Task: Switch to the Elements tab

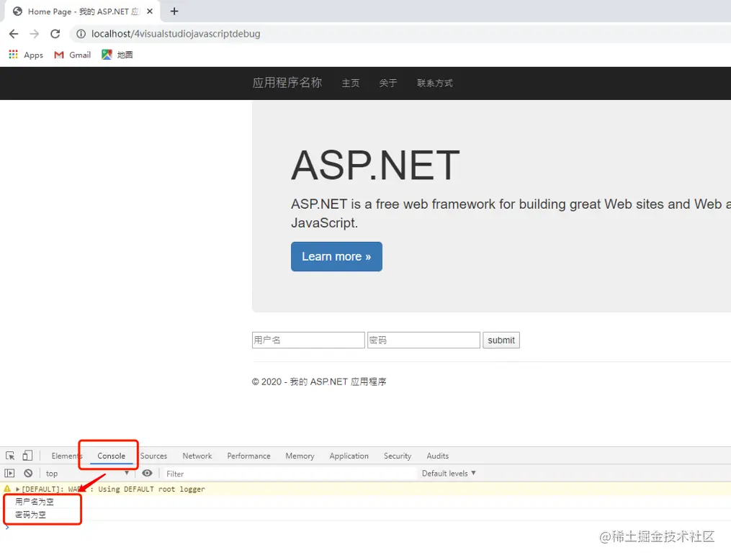Action: point(67,456)
